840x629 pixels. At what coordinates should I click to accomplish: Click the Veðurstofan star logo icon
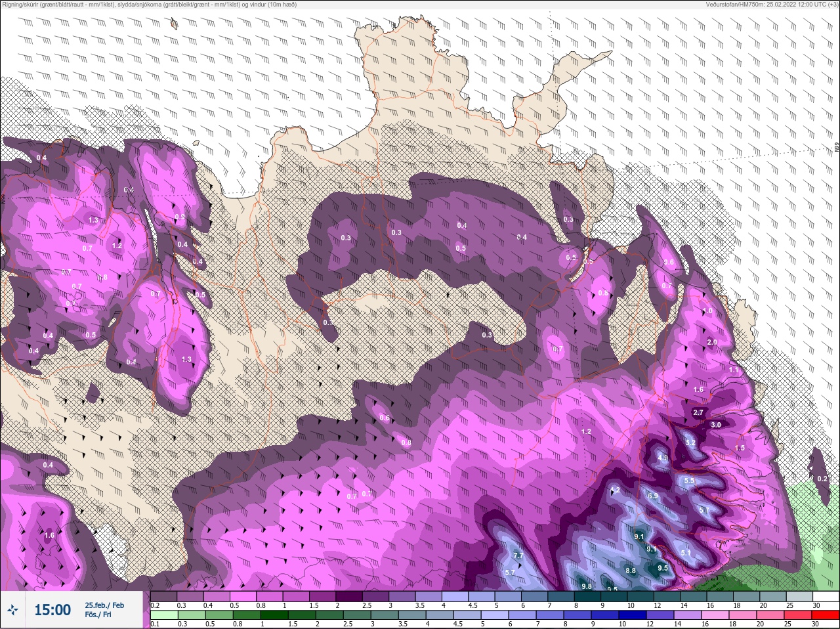13,609
